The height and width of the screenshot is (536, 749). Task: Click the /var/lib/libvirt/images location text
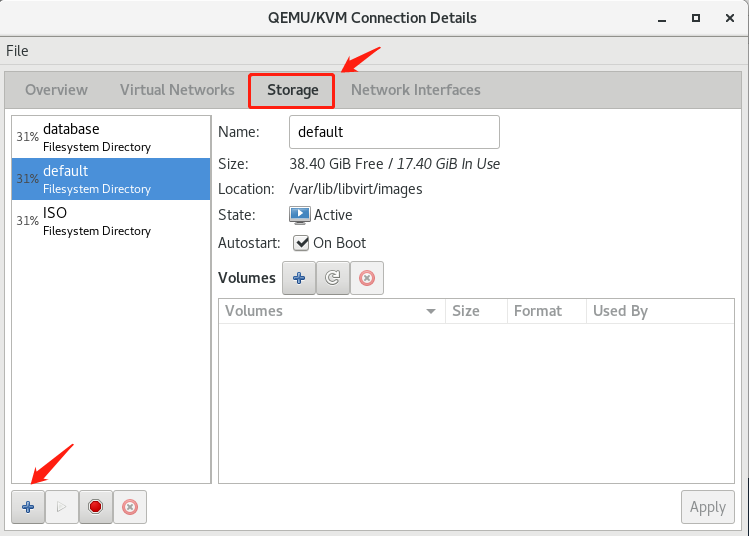(355, 189)
